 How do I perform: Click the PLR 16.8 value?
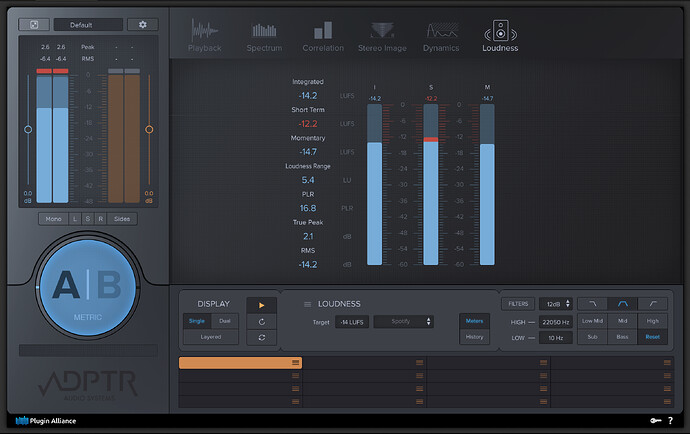pyautogui.click(x=308, y=208)
